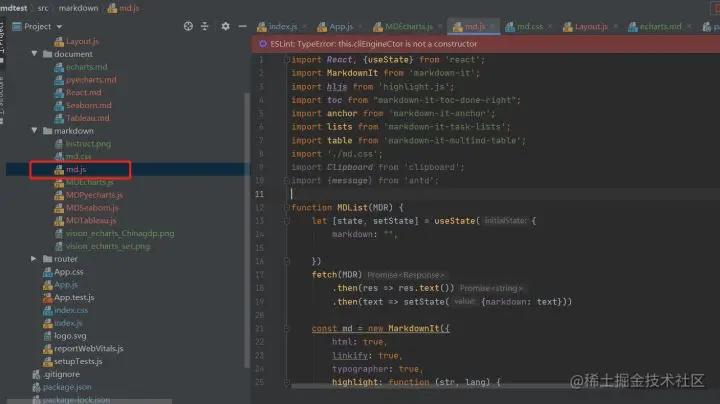Screen dimensions: 720x404
Task: Select instruct.png in markdown folder
Action: tap(83, 144)
